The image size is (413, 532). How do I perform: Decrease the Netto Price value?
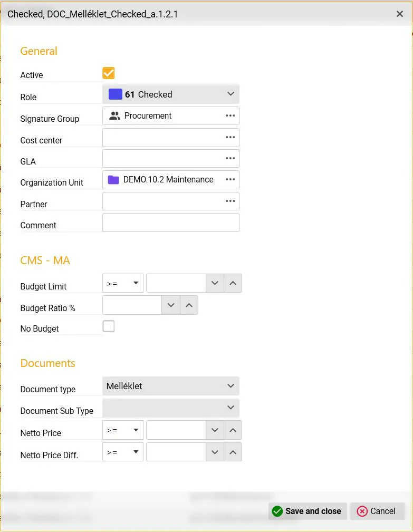tap(215, 430)
